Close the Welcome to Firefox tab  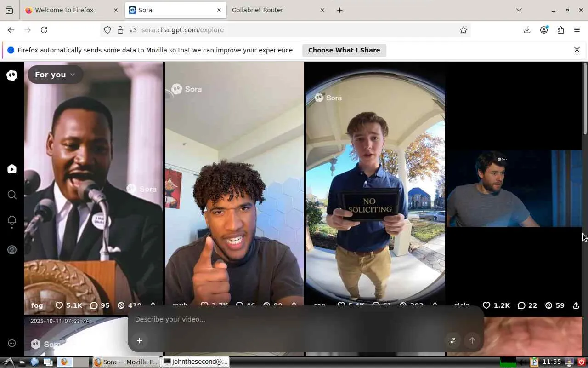[x=115, y=10]
